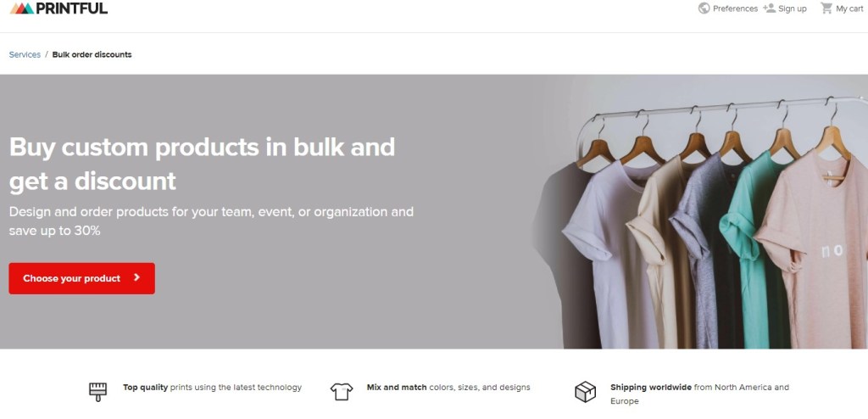Click the paintbrush Top quality icon
This screenshot has width=868, height=419.
98,391
